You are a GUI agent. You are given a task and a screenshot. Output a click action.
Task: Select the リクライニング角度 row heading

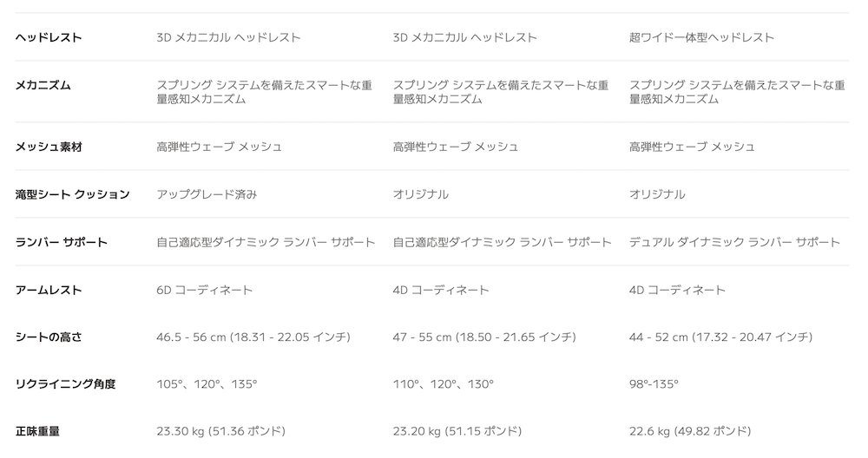point(65,383)
